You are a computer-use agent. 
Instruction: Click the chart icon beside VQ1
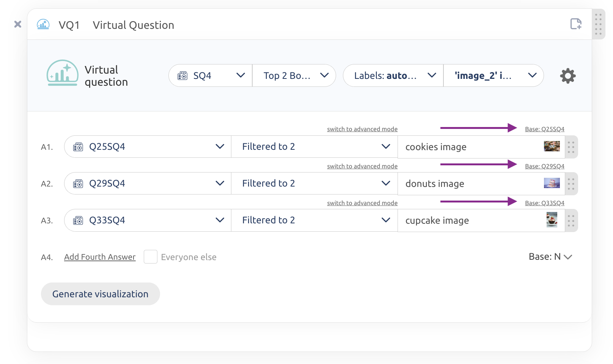tap(43, 25)
